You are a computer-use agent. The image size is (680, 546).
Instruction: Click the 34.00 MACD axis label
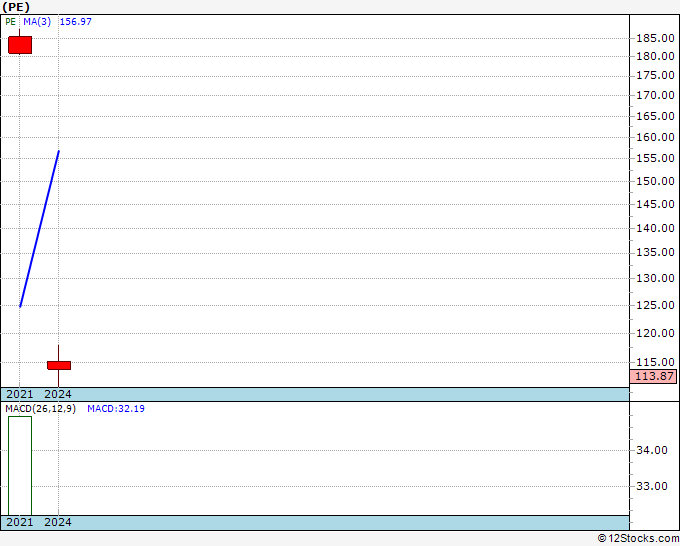click(652, 450)
